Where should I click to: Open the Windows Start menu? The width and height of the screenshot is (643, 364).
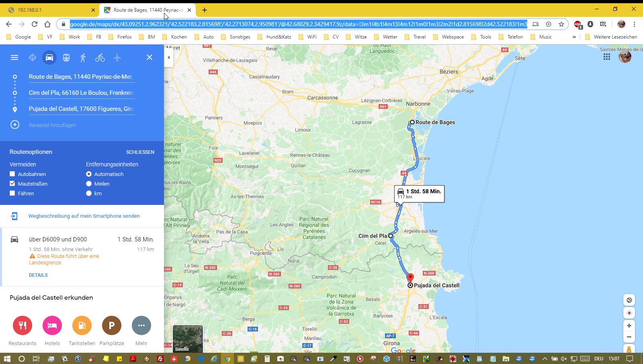[x=7, y=359]
